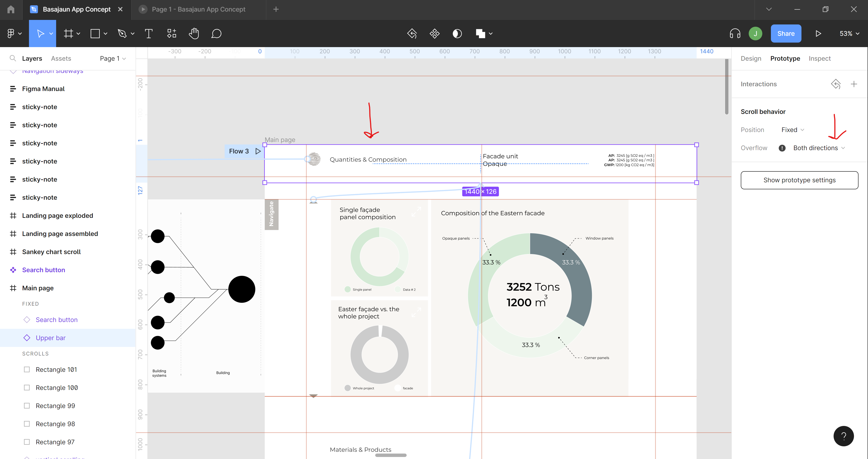This screenshot has height=459, width=868.
Task: Click the interactions arrow icon beside plus
Action: (836, 84)
